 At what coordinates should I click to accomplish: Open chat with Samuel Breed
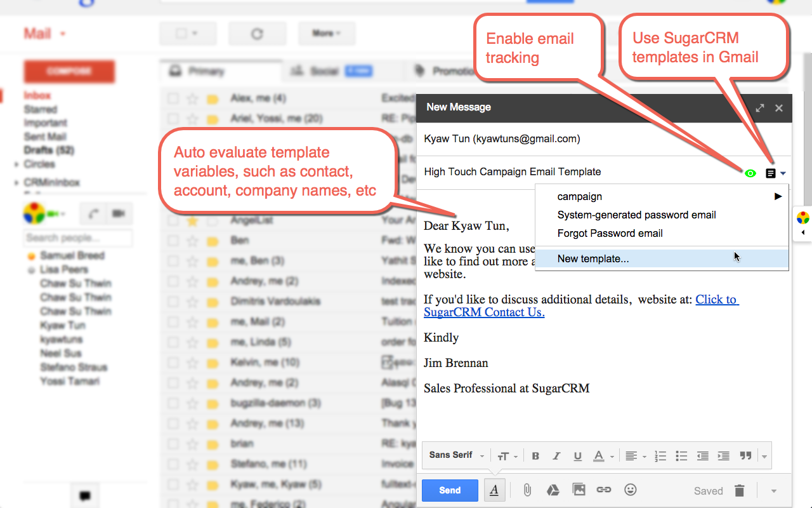72,255
